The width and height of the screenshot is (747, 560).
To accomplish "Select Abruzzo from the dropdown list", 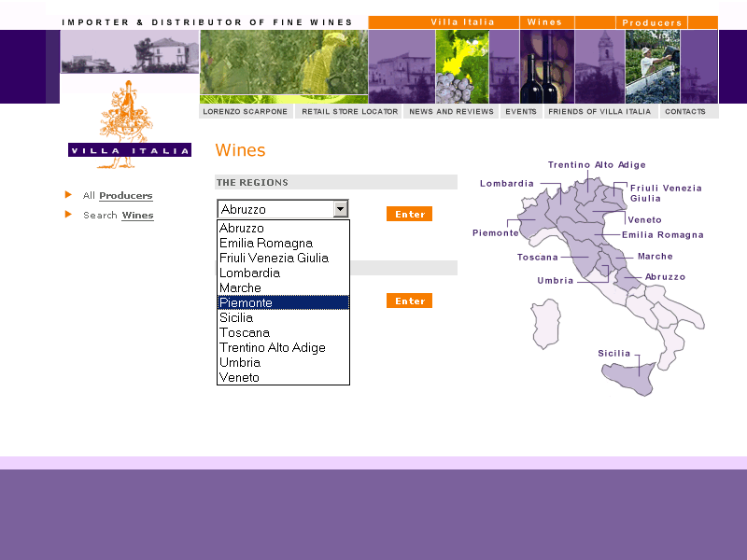I will pyautogui.click(x=283, y=228).
